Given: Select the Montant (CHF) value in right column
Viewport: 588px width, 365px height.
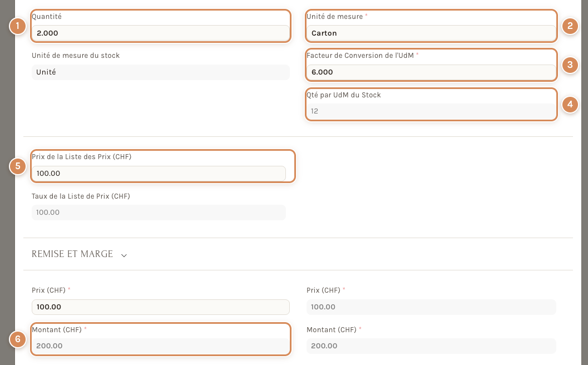Looking at the screenshot, I should click(x=431, y=346).
